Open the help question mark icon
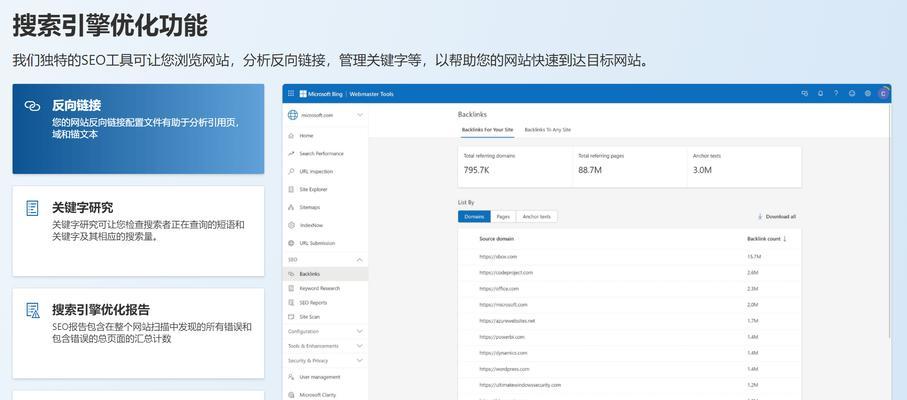The height and width of the screenshot is (400, 907). click(836, 94)
